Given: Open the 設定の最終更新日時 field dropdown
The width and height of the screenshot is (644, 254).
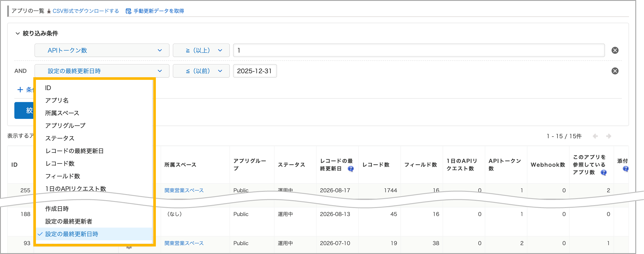Looking at the screenshot, I should (102, 71).
